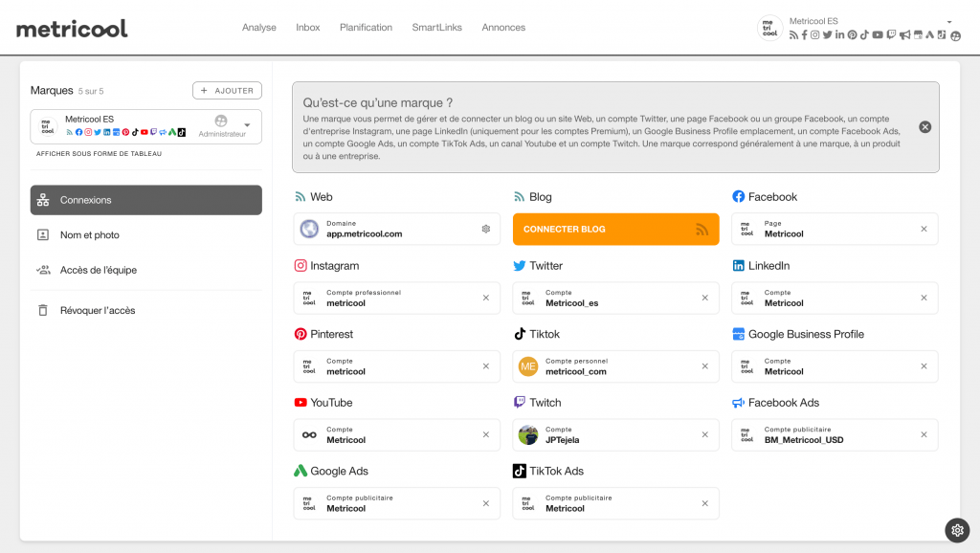Click AFFICHER SOUS FORME DE TABLEAU link
The image size is (980, 553).
[x=99, y=154]
